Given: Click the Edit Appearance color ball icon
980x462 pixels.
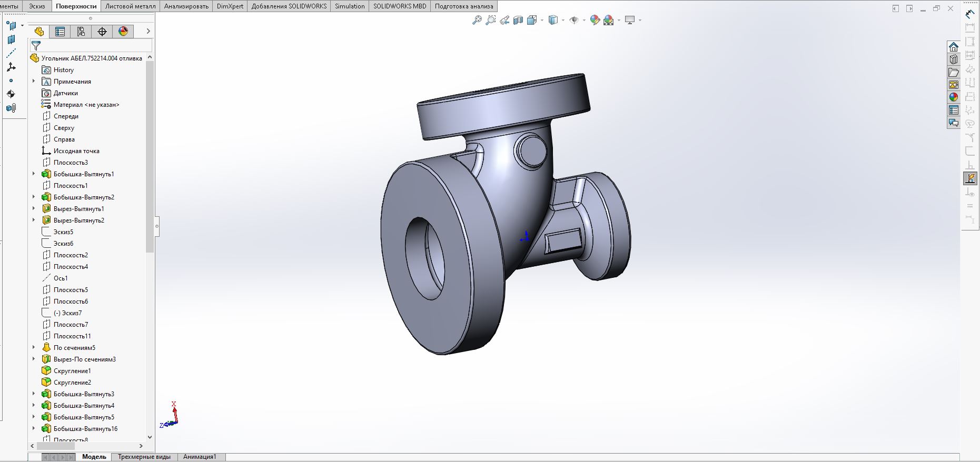Looking at the screenshot, I should pos(595,20).
